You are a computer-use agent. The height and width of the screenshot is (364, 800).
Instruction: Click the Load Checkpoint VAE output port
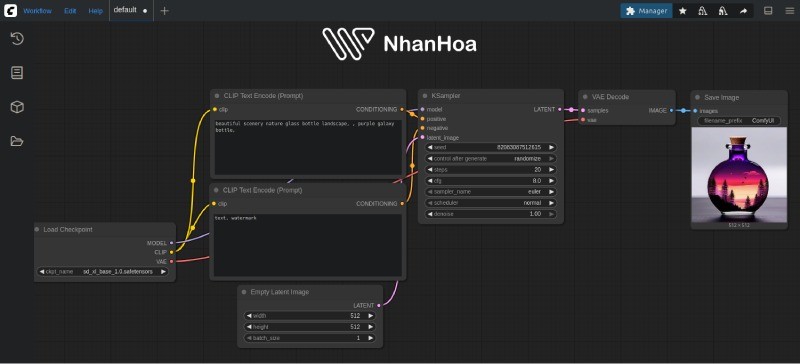tap(171, 261)
